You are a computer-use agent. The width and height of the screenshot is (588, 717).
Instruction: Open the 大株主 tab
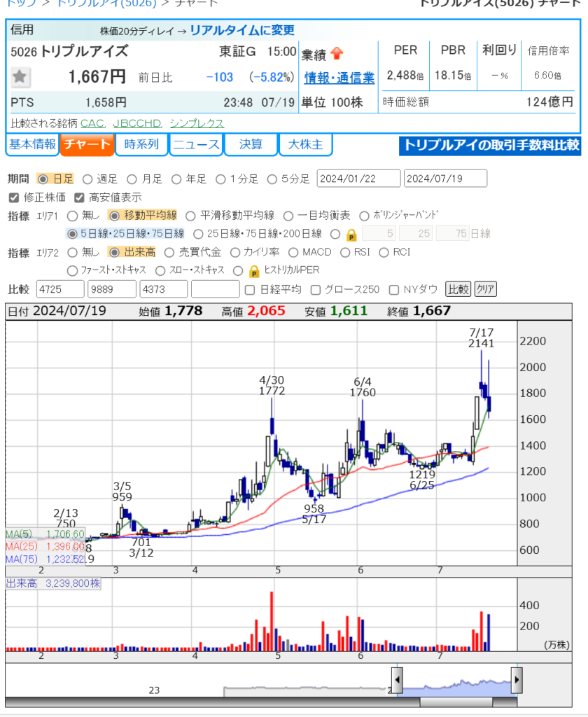click(306, 145)
